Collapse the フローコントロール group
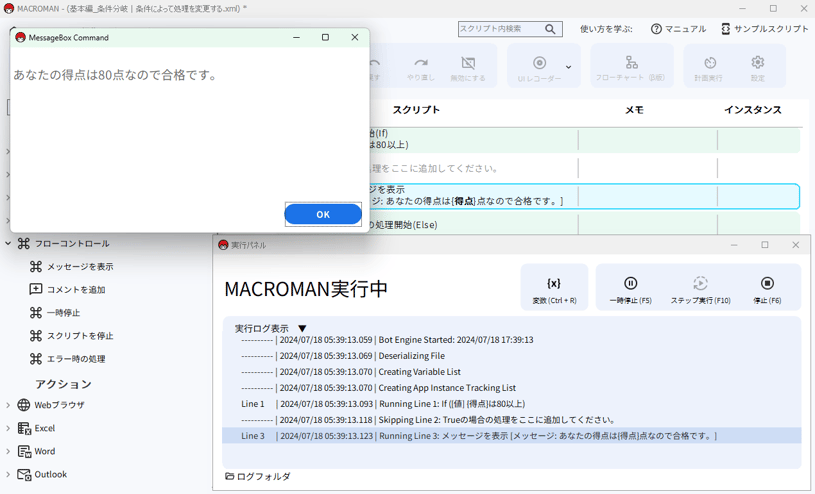The image size is (815, 494). (x=8, y=243)
